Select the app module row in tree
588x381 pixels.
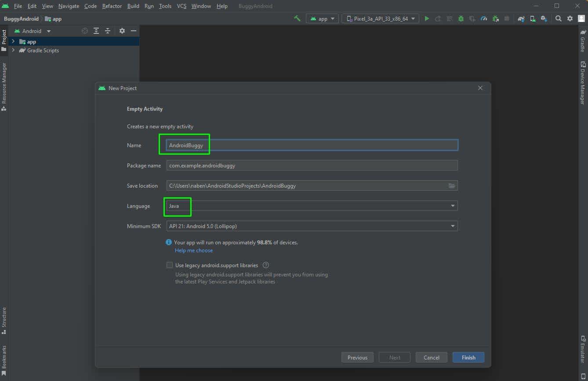tap(74, 42)
